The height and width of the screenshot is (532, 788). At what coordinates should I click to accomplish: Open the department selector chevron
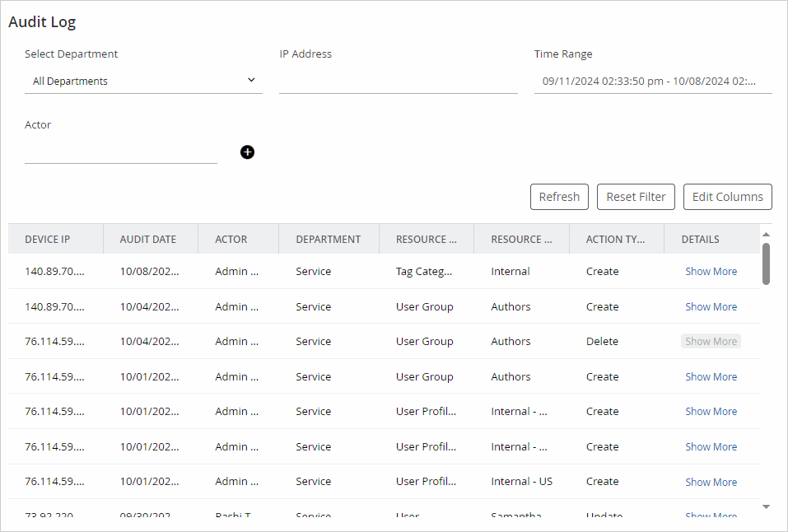[x=251, y=80]
